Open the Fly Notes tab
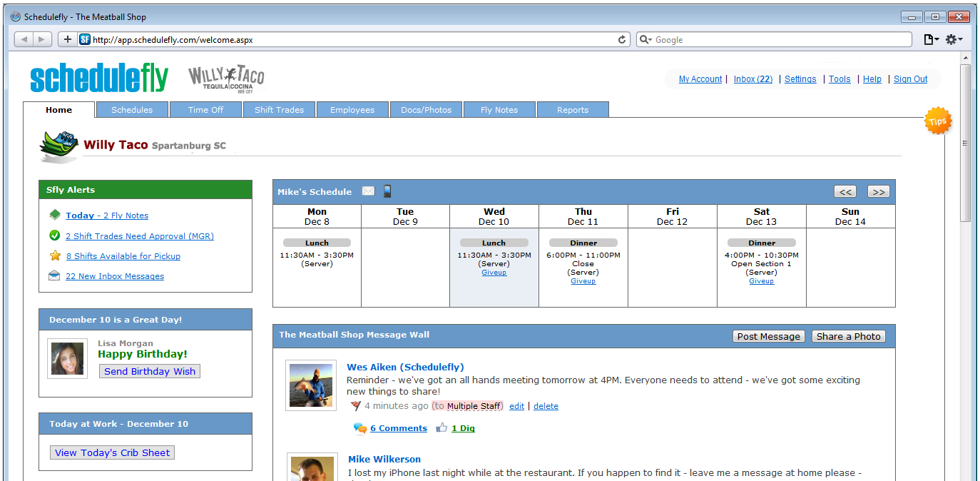Image resolution: width=980 pixels, height=481 pixels. (499, 110)
